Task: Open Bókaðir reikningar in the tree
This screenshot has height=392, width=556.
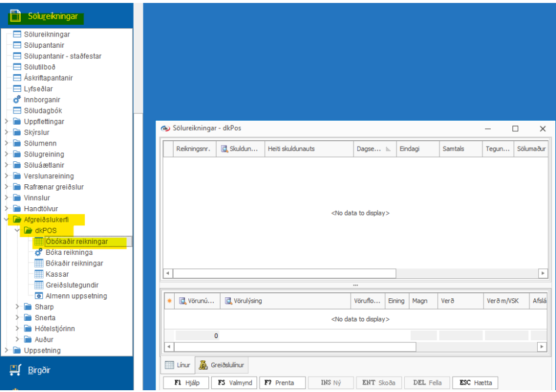Action: 74,263
